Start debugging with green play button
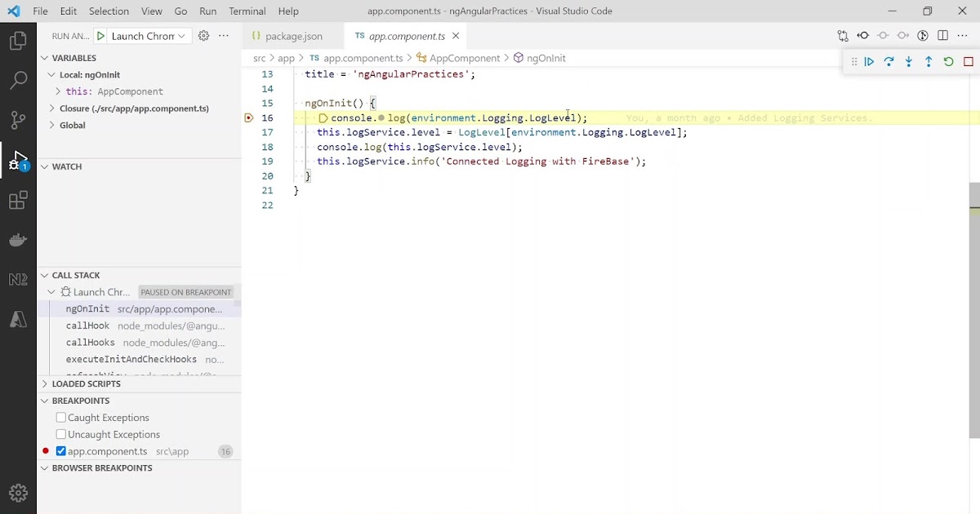The image size is (980, 514). click(100, 36)
